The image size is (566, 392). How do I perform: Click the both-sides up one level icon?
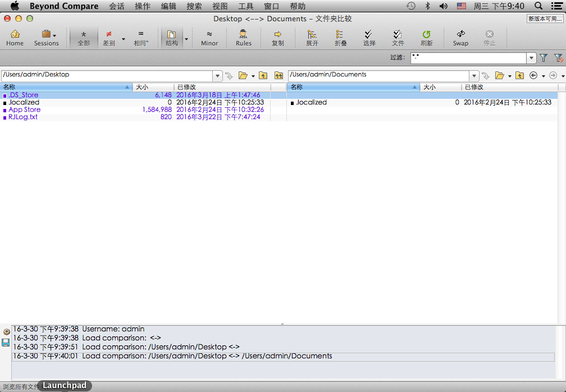point(279,76)
